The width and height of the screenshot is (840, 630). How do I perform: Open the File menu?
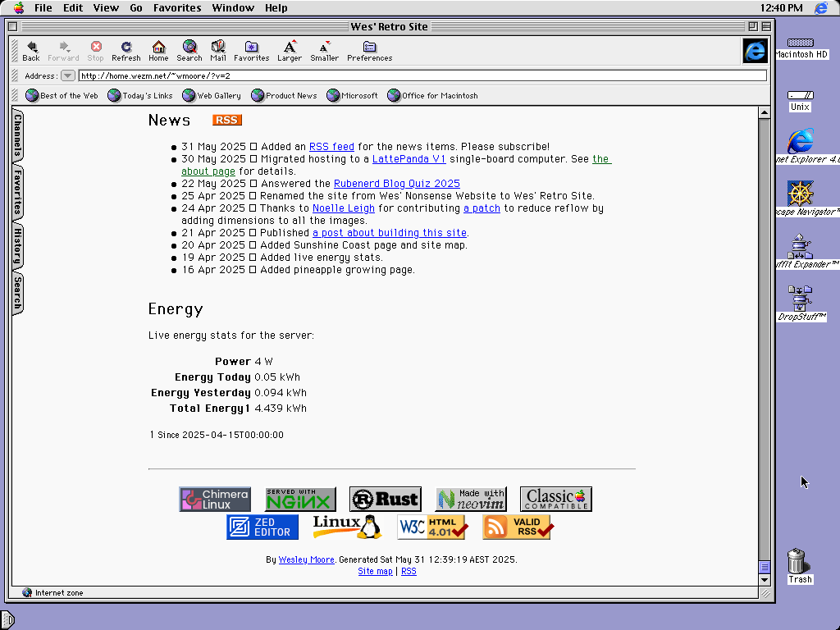click(x=43, y=7)
